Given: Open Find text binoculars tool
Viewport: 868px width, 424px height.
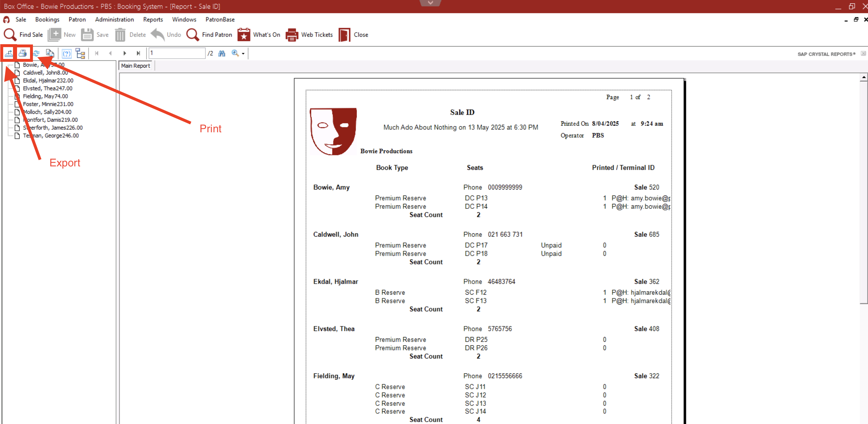Looking at the screenshot, I should pyautogui.click(x=222, y=53).
